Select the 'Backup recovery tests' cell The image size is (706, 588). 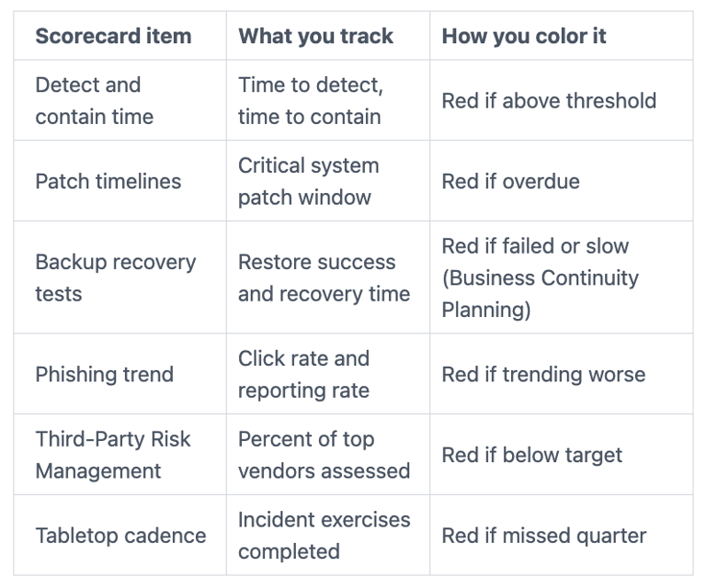tap(115, 277)
